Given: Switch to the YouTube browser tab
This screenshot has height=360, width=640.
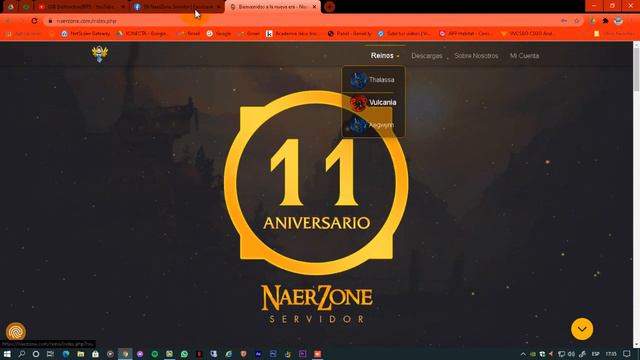Looking at the screenshot, I should click(82, 7).
